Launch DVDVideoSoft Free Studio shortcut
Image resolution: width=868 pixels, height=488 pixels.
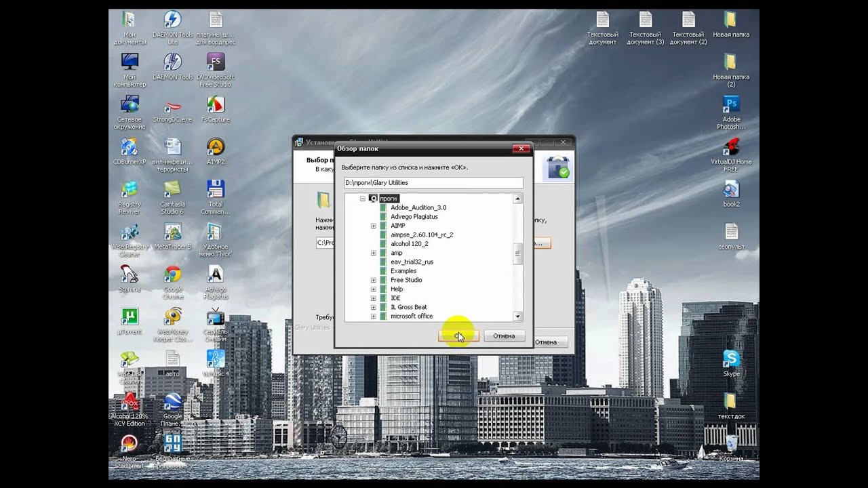coord(216,70)
